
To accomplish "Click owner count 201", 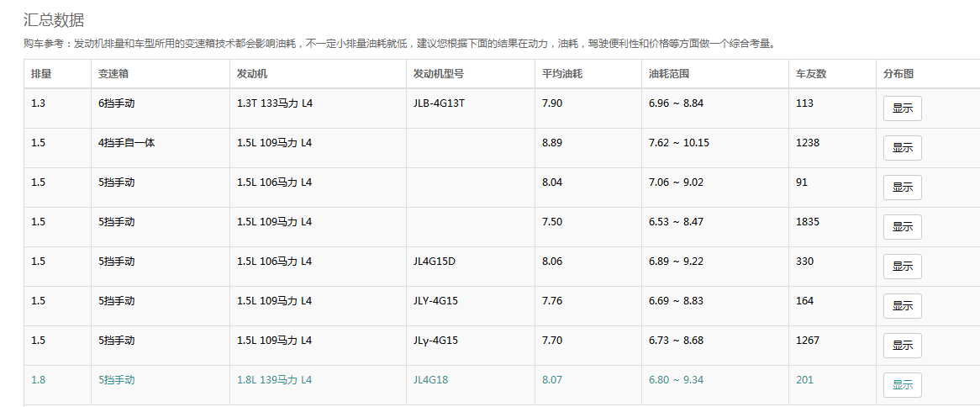I will (x=804, y=380).
